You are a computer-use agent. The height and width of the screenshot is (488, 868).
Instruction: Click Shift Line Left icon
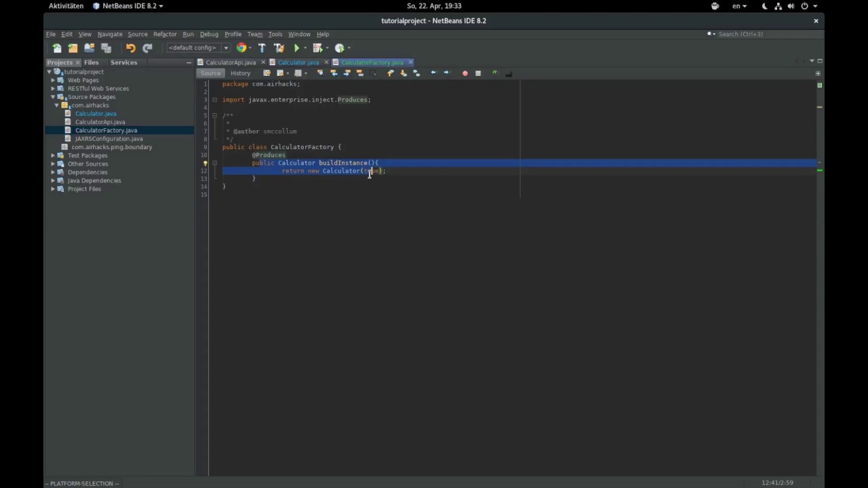click(433, 73)
